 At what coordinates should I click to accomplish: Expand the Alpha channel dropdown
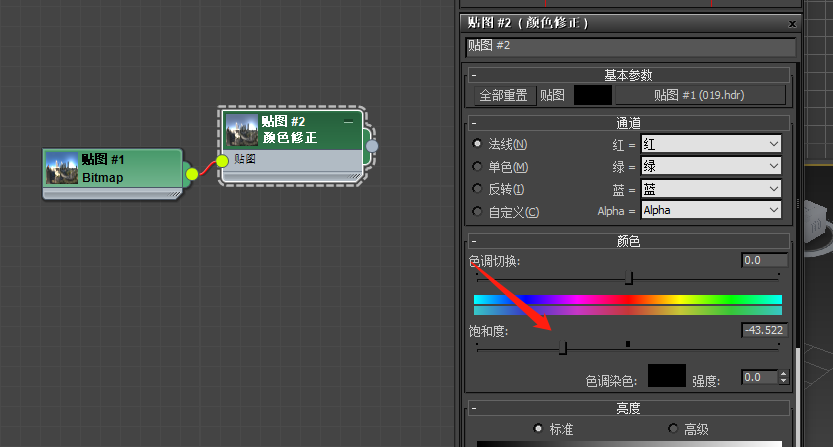(x=710, y=210)
